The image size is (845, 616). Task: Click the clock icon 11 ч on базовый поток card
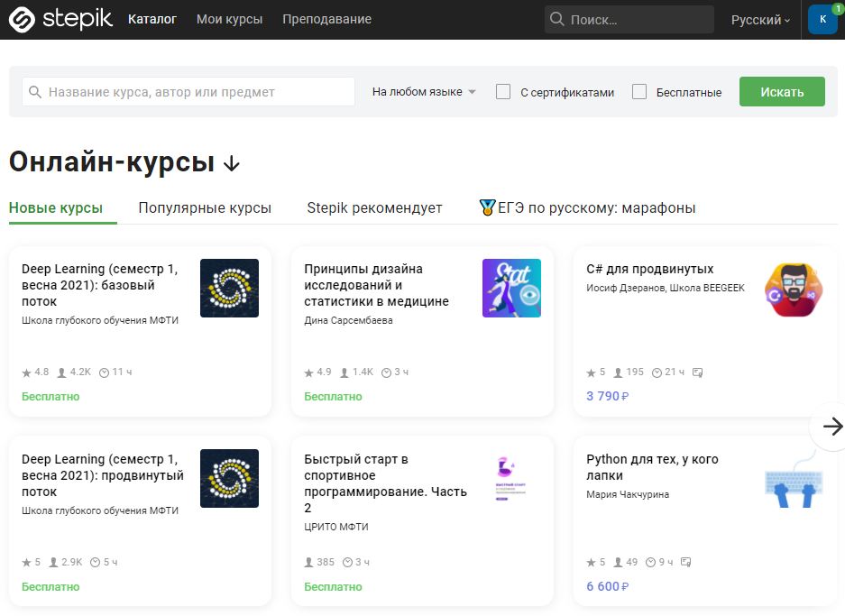pyautogui.click(x=104, y=372)
